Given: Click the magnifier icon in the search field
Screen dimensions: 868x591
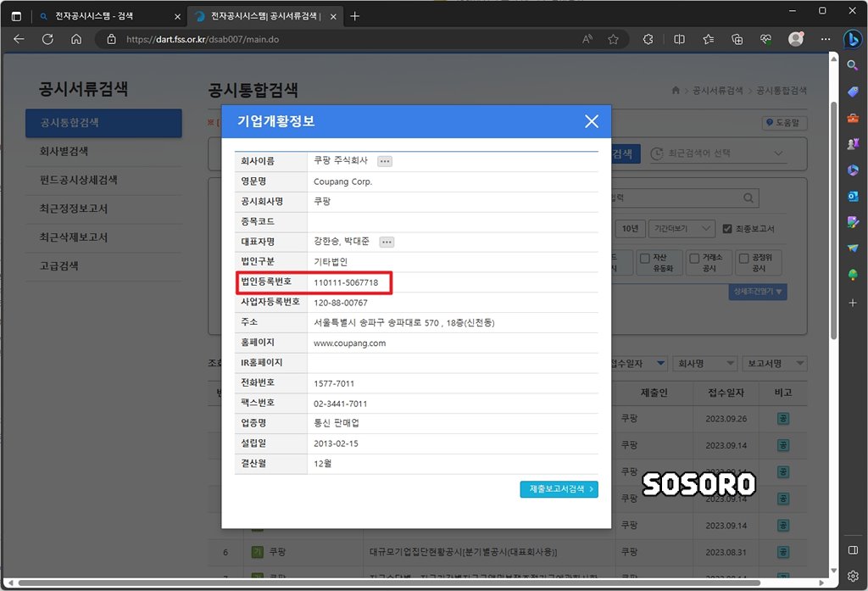Looking at the screenshot, I should (748, 198).
